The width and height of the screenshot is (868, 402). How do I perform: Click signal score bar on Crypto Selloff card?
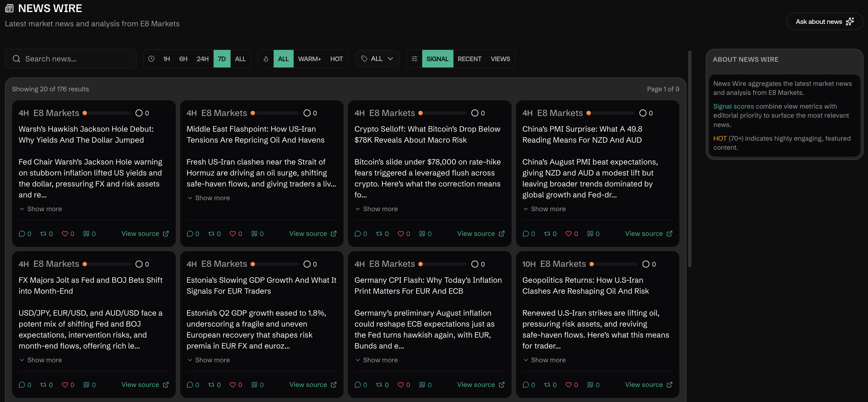(442, 113)
